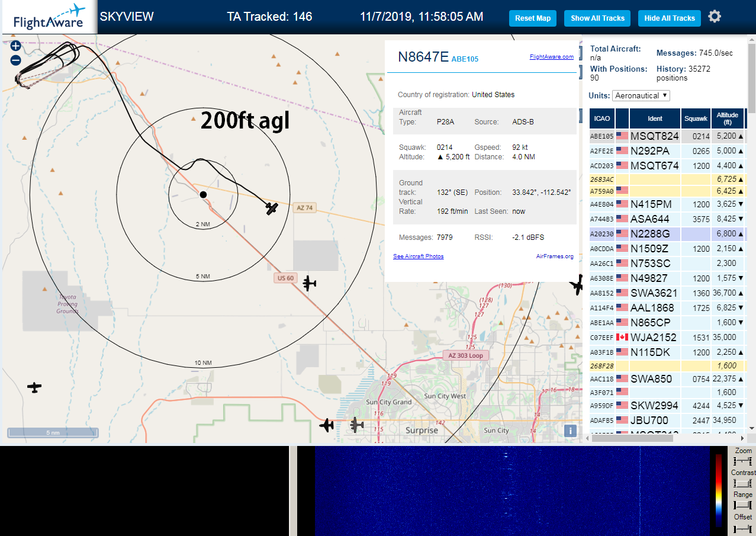This screenshot has height=536, width=756.
Task: Click the US flag in the AAL1868 row
Action: (622, 307)
